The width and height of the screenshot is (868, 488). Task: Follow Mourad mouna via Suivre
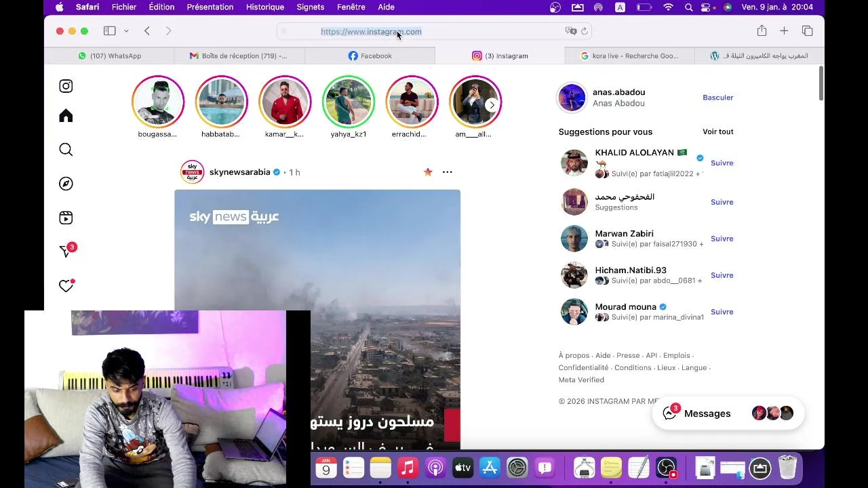tap(722, 312)
